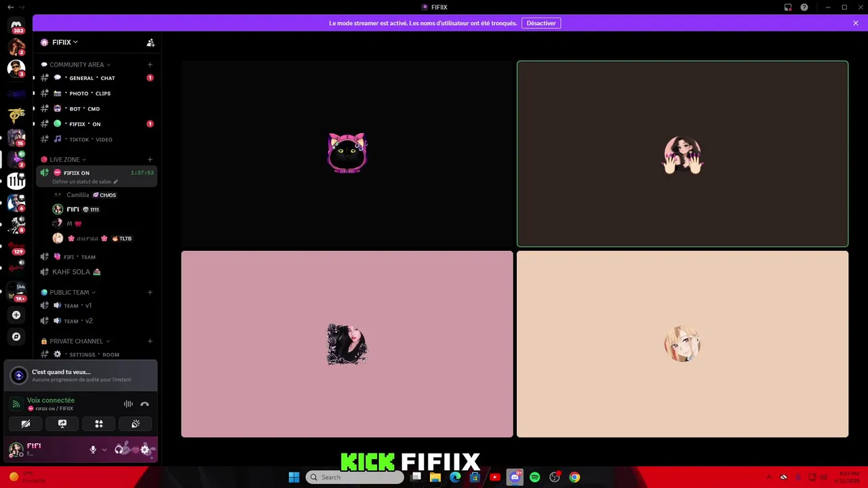Open the FIFIIX ON text channel with notification
The width and height of the screenshot is (868, 488).
[96, 124]
